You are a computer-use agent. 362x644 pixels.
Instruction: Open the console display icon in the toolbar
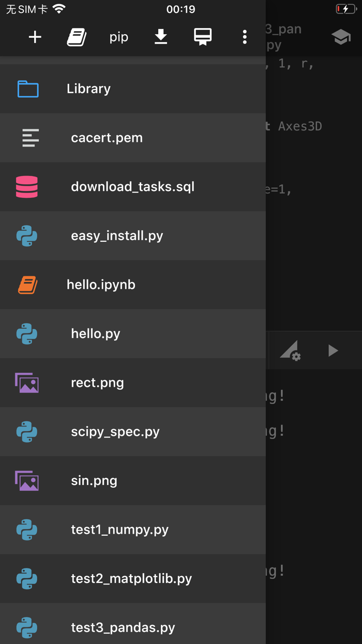coord(202,37)
